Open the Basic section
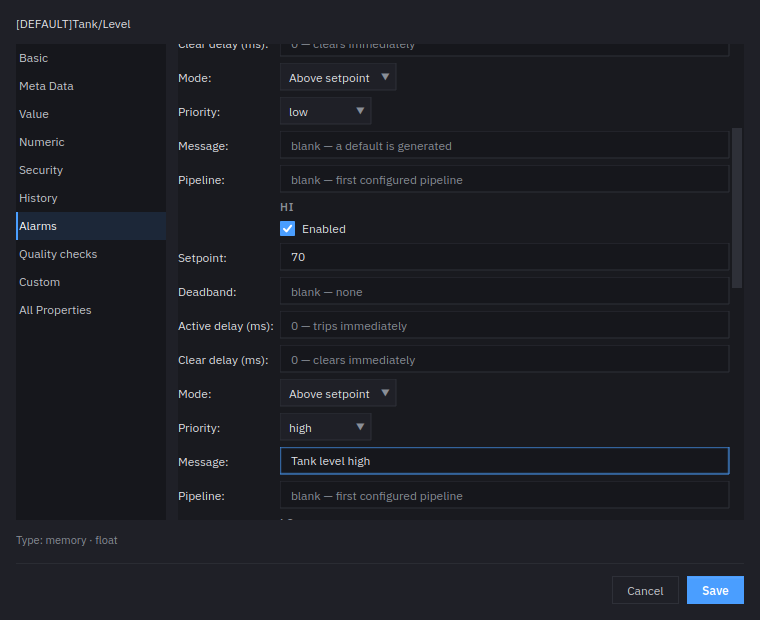This screenshot has height=620, width=760. [91, 58]
